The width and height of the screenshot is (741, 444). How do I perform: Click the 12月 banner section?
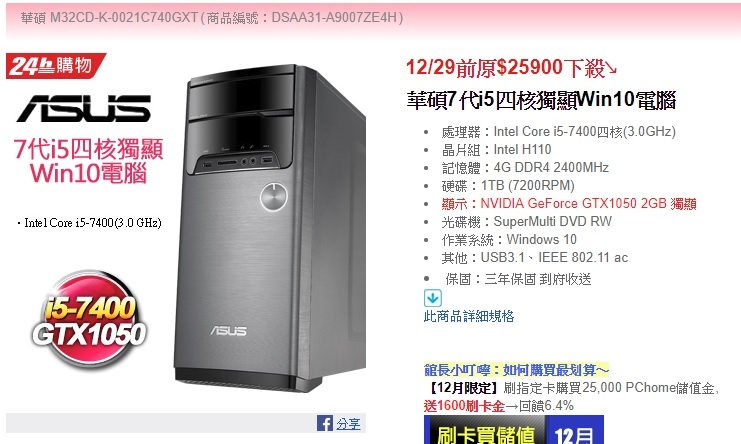pos(575,430)
